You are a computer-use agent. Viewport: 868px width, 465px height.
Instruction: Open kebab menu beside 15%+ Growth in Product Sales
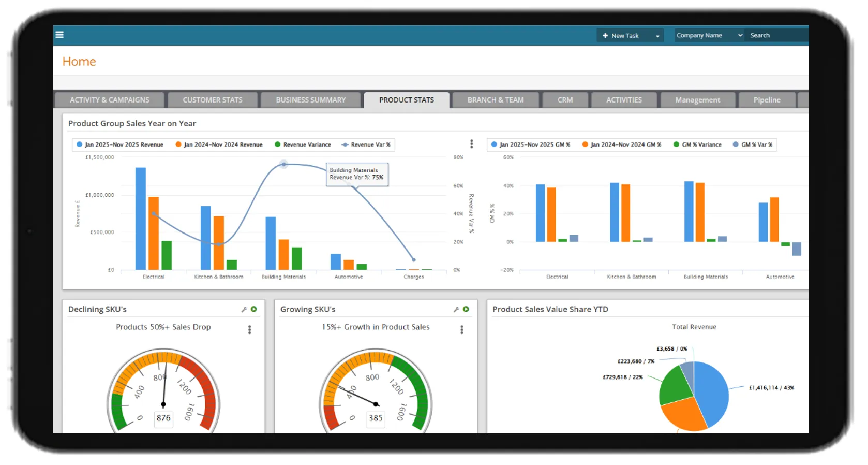point(462,330)
